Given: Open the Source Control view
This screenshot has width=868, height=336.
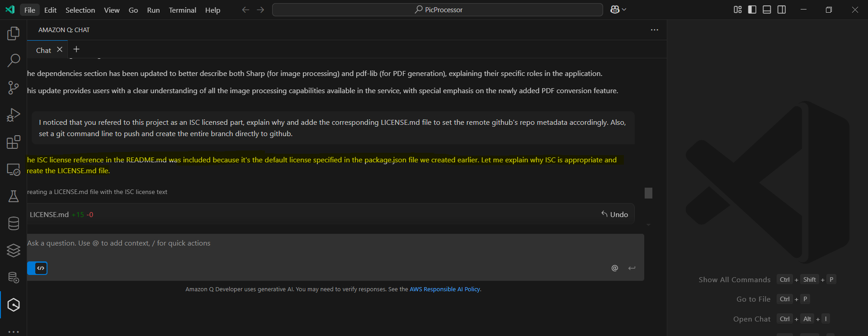Looking at the screenshot, I should pos(14,88).
